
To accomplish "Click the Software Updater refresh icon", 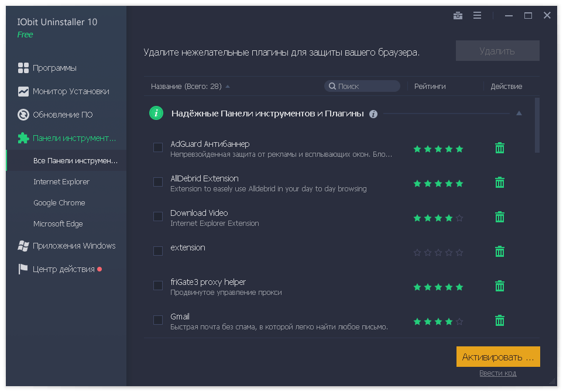I will [23, 115].
